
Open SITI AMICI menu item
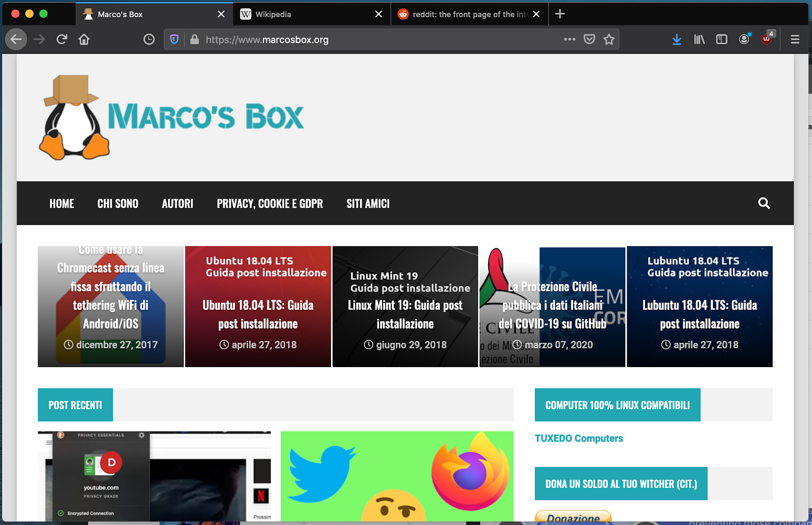pos(368,204)
